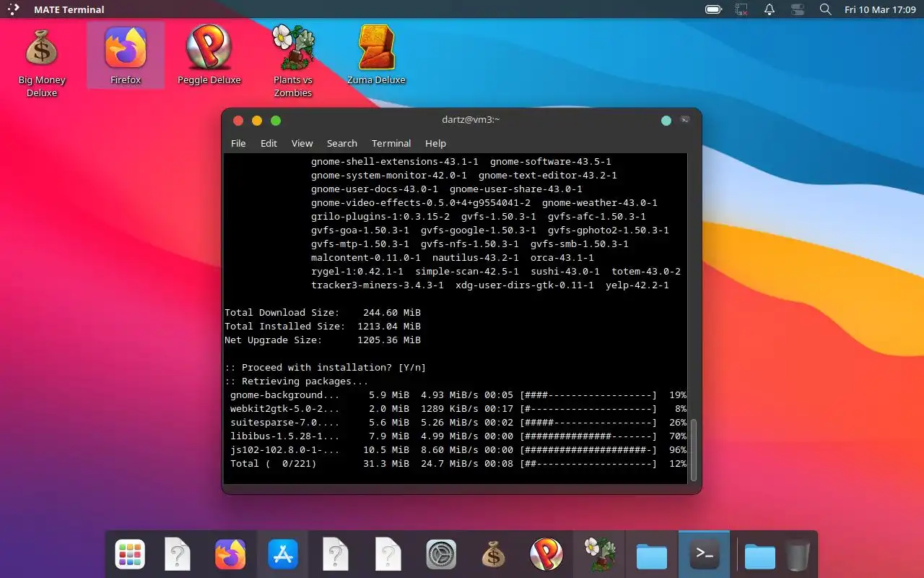Open control center toggles icon

pos(798,9)
